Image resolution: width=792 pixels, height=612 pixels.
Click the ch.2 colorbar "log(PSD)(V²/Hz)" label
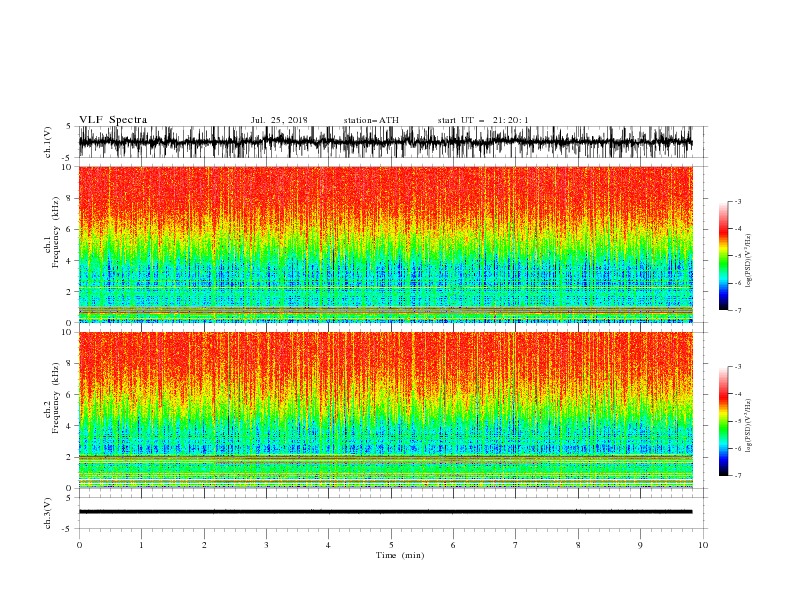(748, 426)
